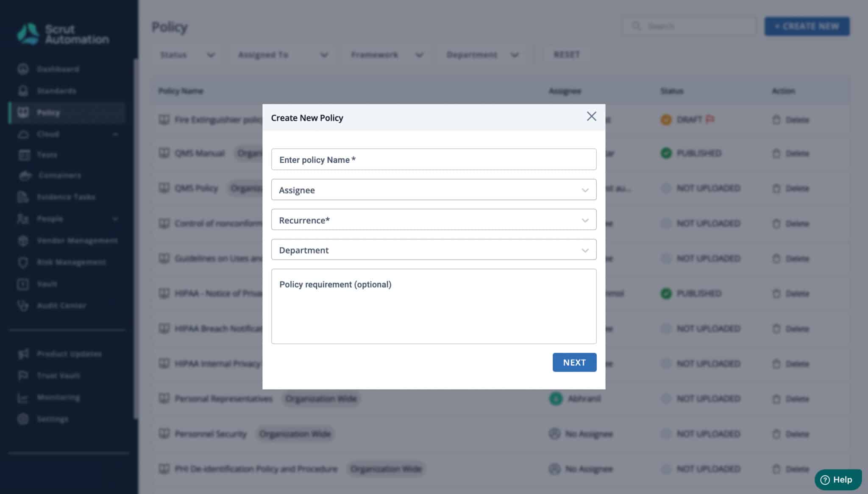Viewport: 868px width, 494px height.
Task: Click the Create New button
Action: tap(807, 26)
